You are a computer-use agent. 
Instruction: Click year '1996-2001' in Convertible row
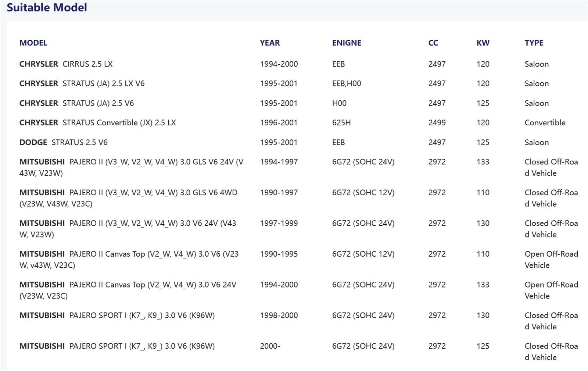tap(279, 123)
